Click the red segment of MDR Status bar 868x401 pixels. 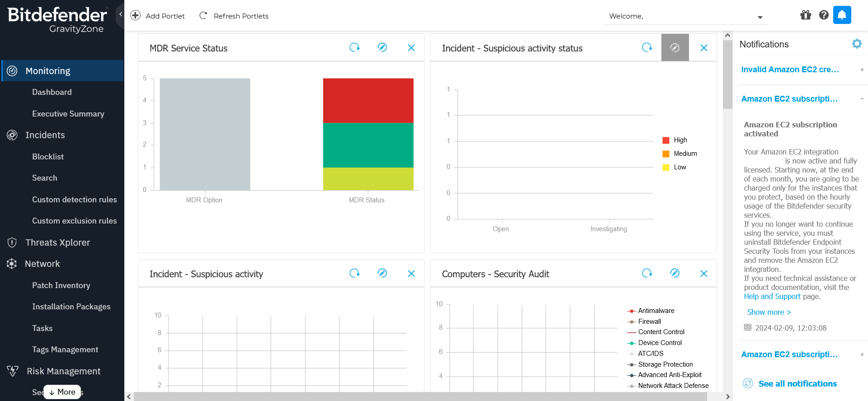368,100
